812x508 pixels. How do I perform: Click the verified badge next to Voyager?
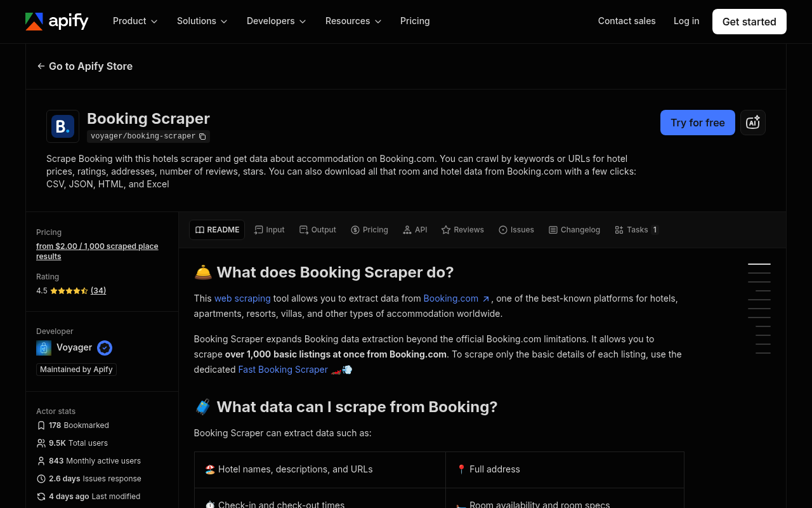click(105, 348)
